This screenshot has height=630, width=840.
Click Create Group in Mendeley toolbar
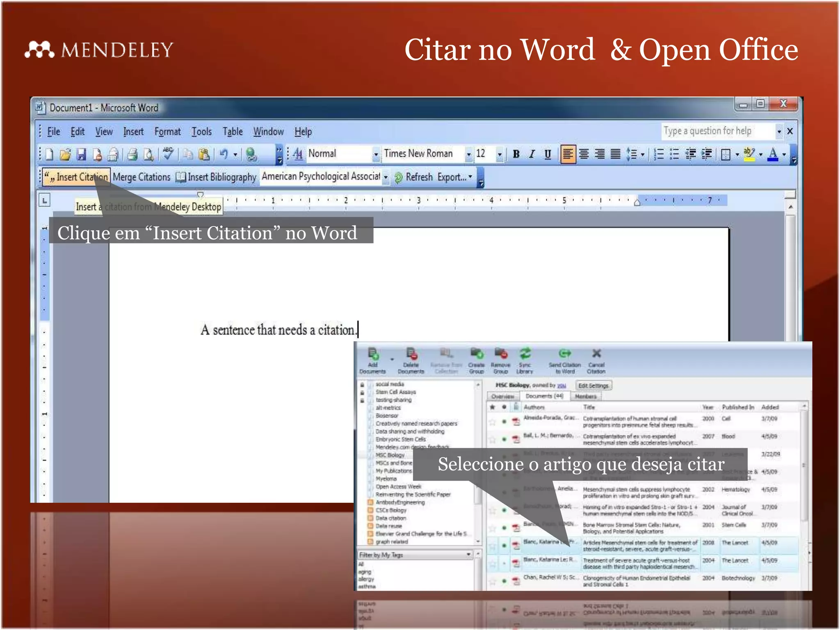[x=476, y=361]
